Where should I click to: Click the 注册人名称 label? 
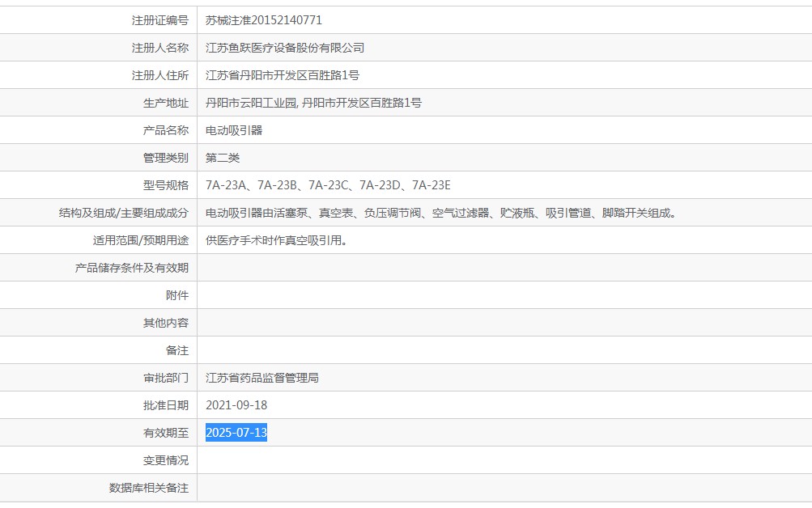click(x=160, y=48)
